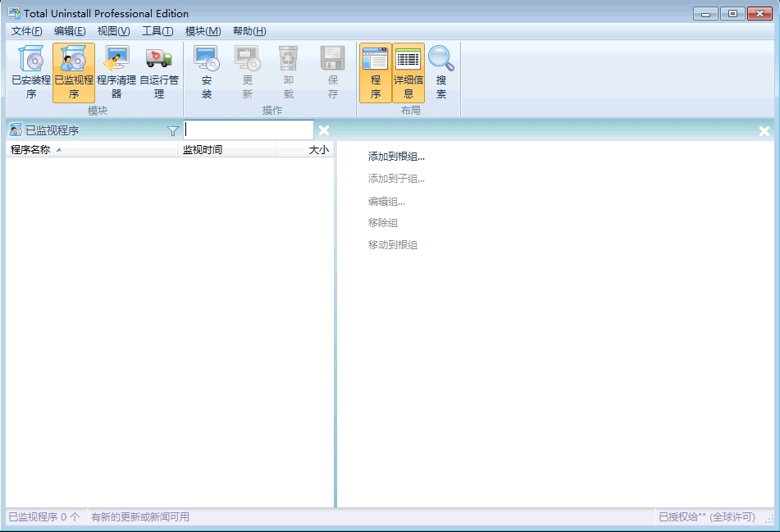Open the 工具(T) menu
The height and width of the screenshot is (532, 780).
(x=157, y=31)
